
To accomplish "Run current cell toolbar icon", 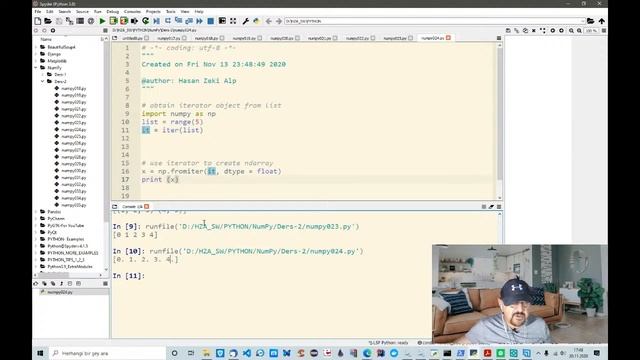I will [113, 21].
